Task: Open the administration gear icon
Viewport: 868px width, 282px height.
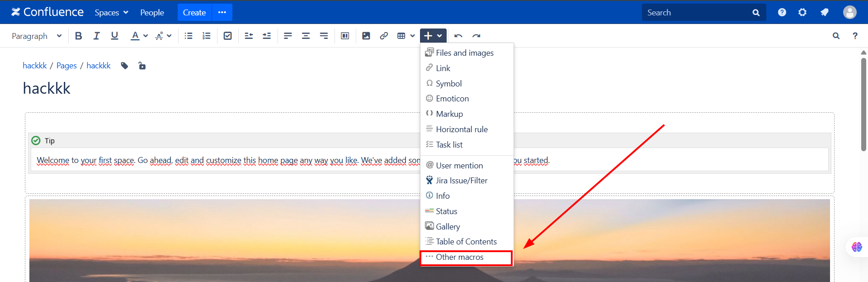Action: [802, 13]
